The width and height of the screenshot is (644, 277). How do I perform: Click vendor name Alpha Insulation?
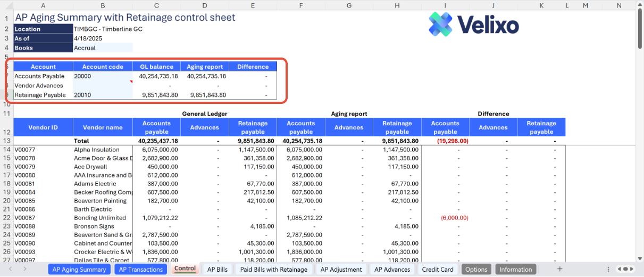[x=97, y=150]
